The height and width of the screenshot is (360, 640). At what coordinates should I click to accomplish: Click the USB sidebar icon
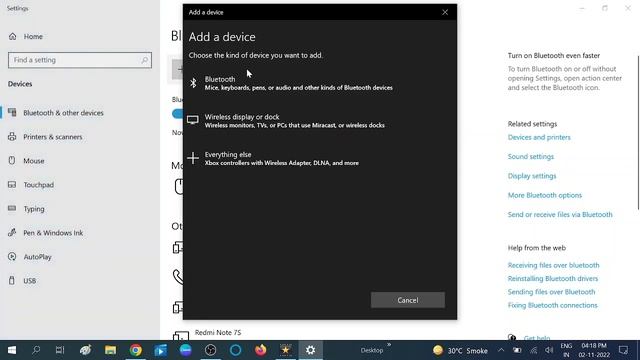click(x=12, y=280)
